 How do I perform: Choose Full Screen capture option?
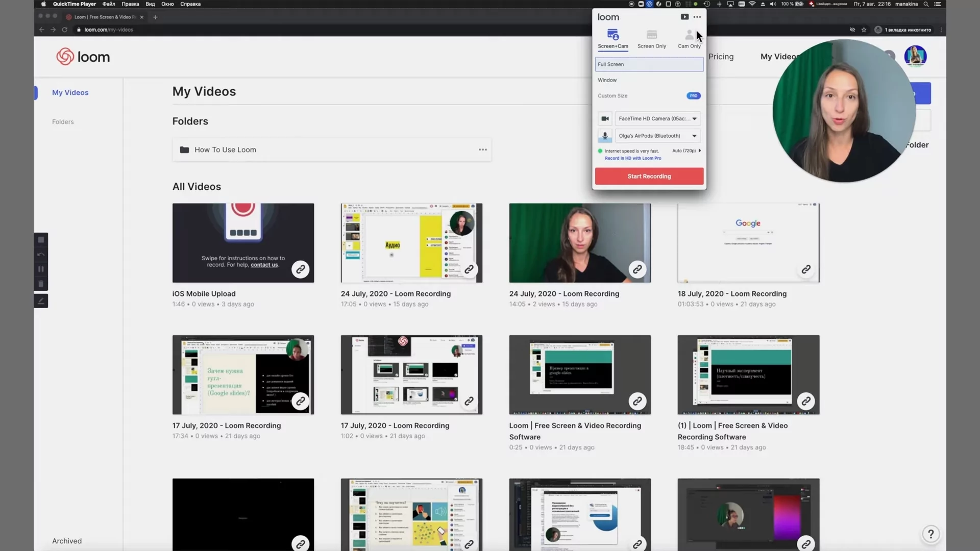(x=649, y=64)
